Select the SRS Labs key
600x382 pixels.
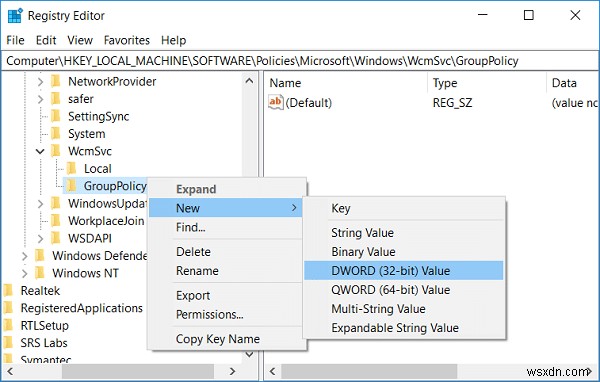click(44, 343)
